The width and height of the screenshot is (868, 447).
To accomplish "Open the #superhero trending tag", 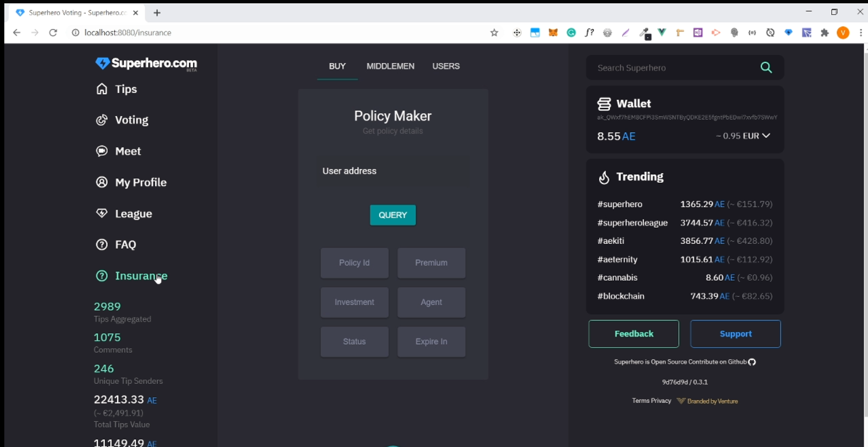I will pyautogui.click(x=620, y=204).
